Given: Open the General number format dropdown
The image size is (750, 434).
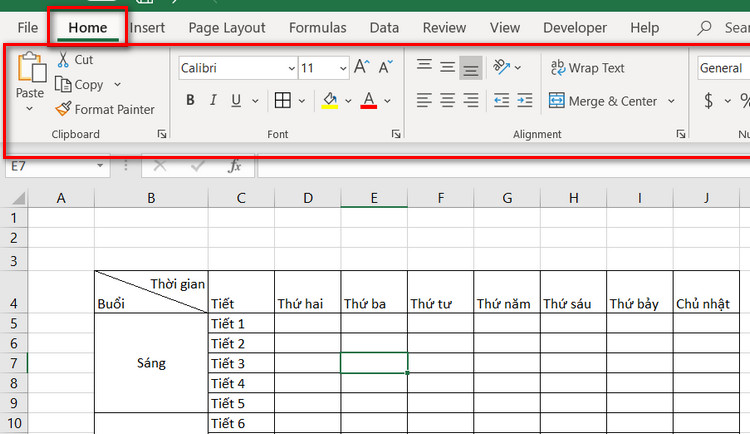Looking at the screenshot, I should tap(723, 68).
